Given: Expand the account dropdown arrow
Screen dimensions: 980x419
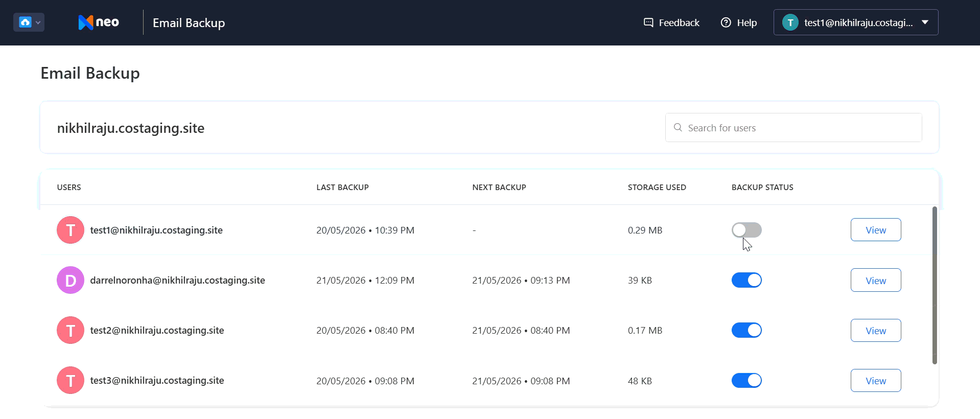Looking at the screenshot, I should click(925, 22).
